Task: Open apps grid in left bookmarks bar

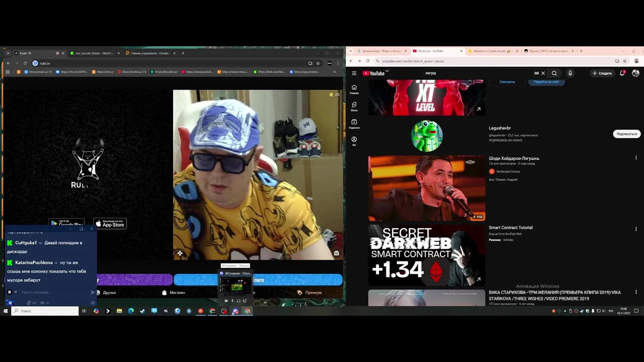Action: [x=8, y=72]
